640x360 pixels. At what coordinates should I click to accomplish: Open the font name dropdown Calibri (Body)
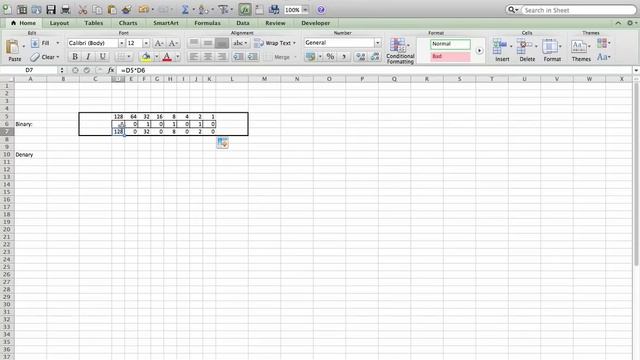coord(122,43)
